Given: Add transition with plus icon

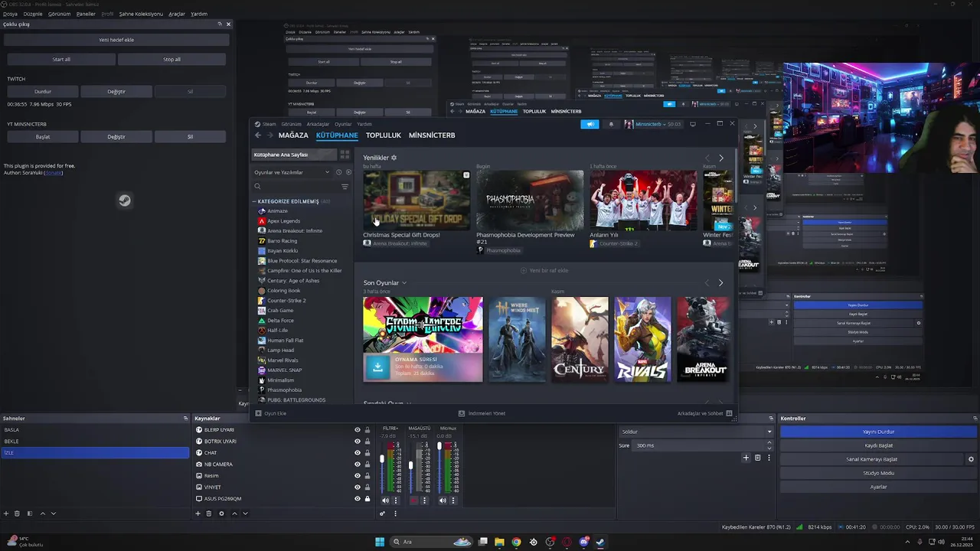Looking at the screenshot, I should pos(746,458).
